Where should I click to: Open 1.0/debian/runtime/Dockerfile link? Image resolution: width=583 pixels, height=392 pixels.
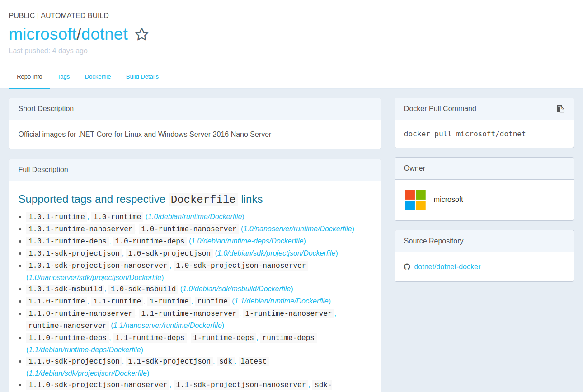point(195,216)
